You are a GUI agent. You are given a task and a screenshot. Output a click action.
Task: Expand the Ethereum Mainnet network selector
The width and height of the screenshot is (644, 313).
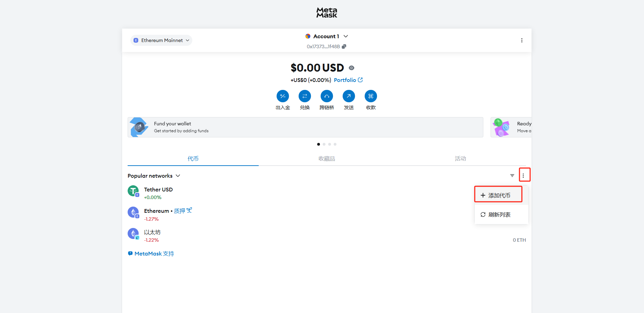pyautogui.click(x=161, y=40)
